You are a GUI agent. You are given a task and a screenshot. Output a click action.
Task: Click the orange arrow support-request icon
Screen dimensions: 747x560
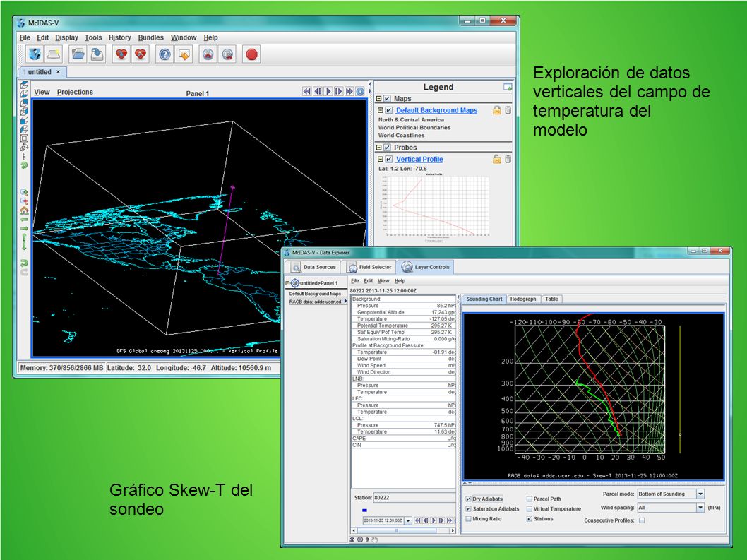[184, 54]
